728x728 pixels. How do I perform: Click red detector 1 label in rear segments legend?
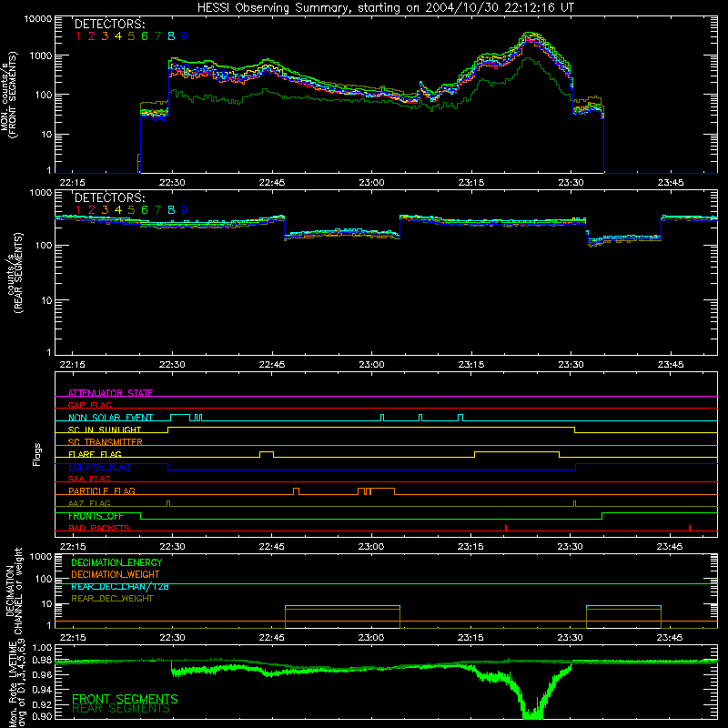pyautogui.click(x=78, y=210)
